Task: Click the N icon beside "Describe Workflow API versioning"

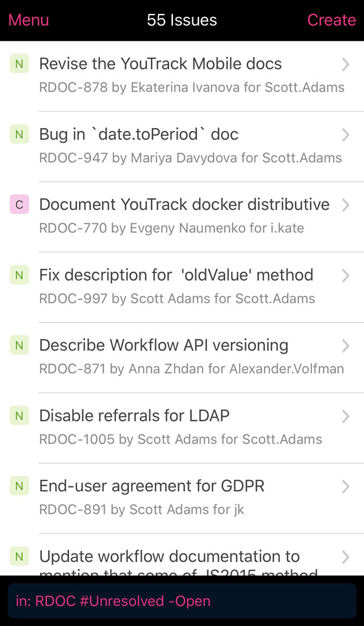Action: [x=19, y=345]
